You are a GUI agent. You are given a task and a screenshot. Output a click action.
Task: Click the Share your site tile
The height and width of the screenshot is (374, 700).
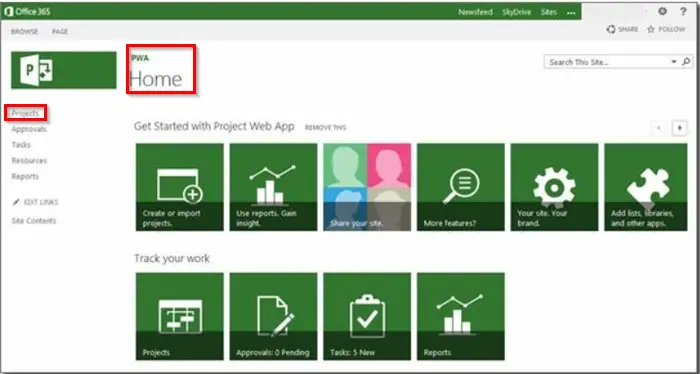point(367,187)
